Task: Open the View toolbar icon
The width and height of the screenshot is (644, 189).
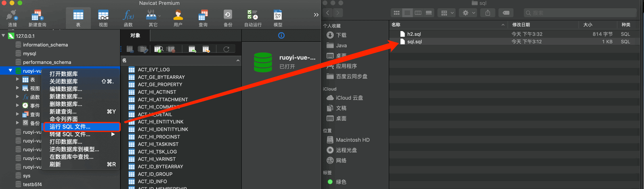Action: 103,18
